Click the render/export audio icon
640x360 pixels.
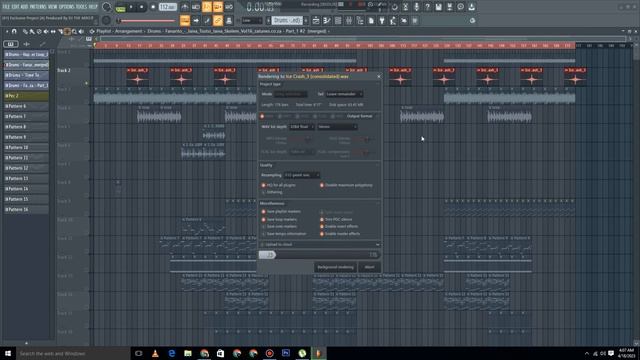(449, 7)
